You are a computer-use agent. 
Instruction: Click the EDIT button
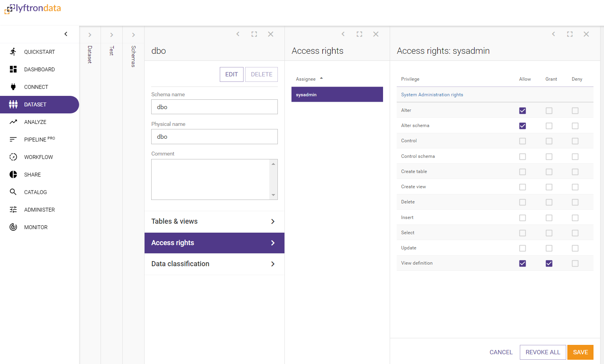[x=231, y=74]
